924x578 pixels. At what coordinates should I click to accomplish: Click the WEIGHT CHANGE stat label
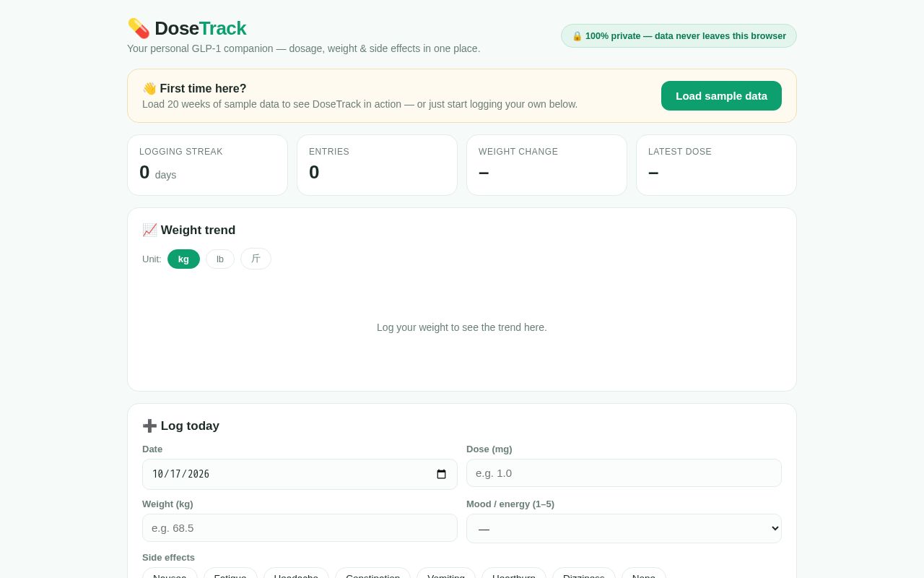[x=518, y=152]
